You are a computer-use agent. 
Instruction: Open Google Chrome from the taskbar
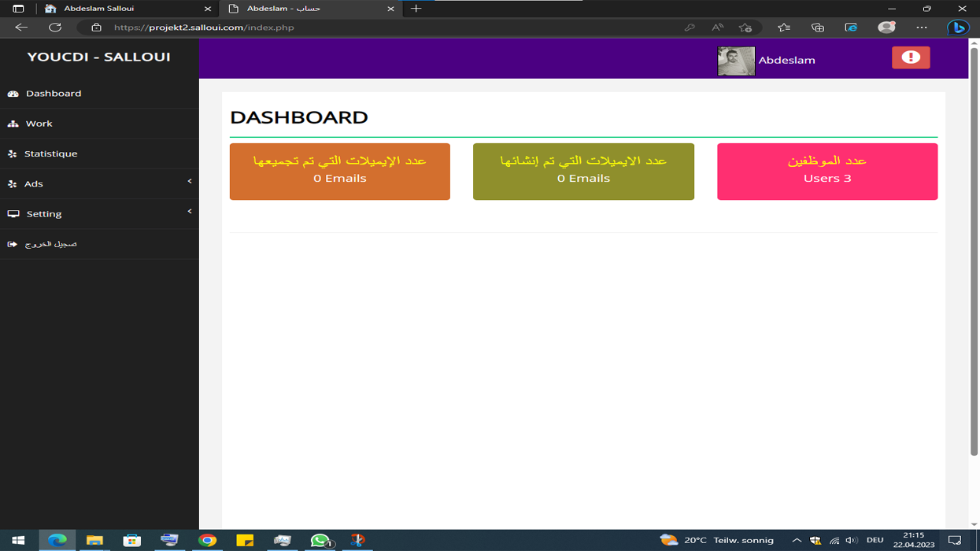(207, 540)
